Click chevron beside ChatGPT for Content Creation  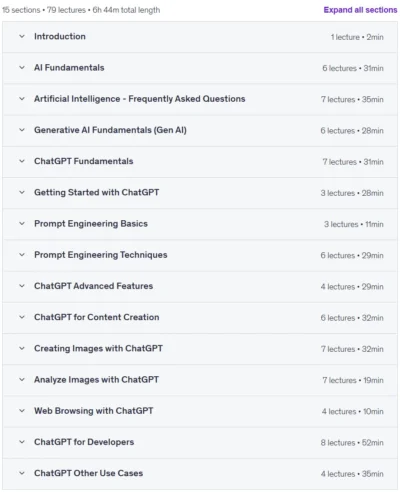22,317
